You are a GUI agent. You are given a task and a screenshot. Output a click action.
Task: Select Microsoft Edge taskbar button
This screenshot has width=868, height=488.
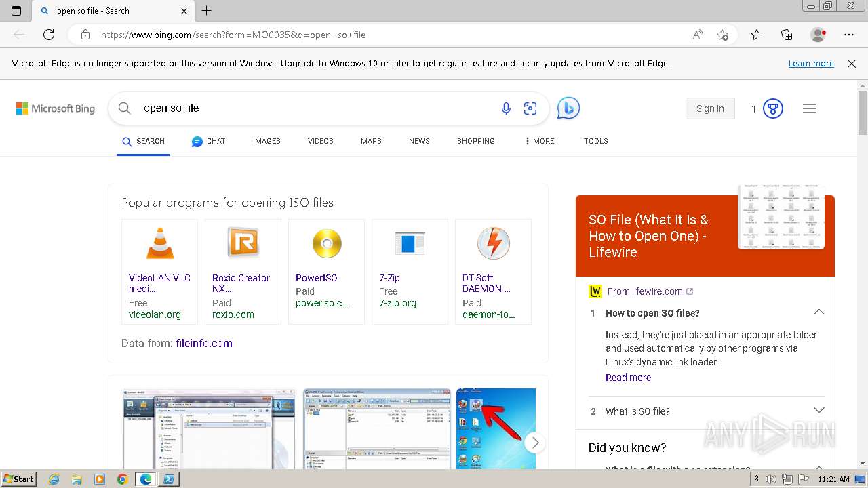(x=146, y=479)
